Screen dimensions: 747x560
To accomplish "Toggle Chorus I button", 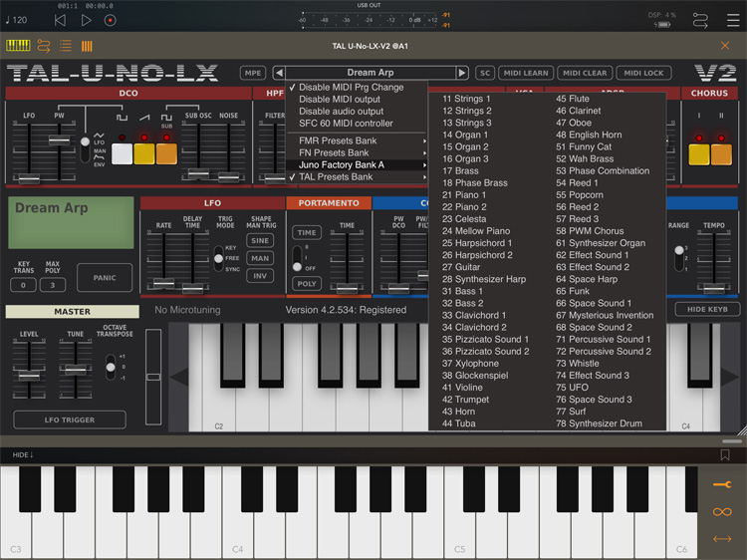I will [x=699, y=154].
